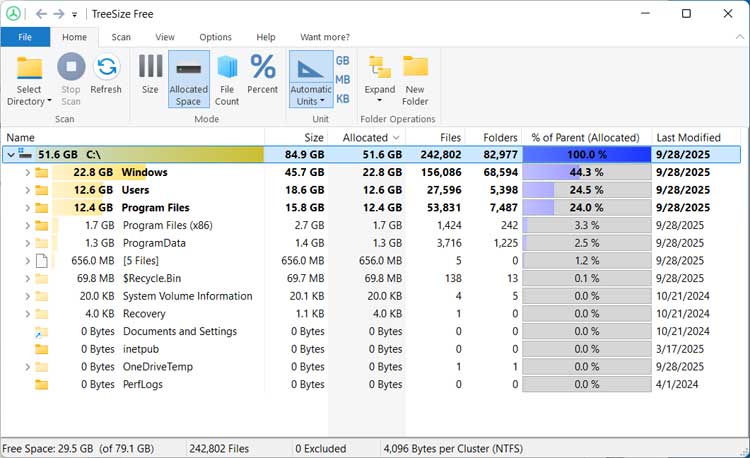Expand the Windows folder
This screenshot has width=750, height=458.
(27, 173)
